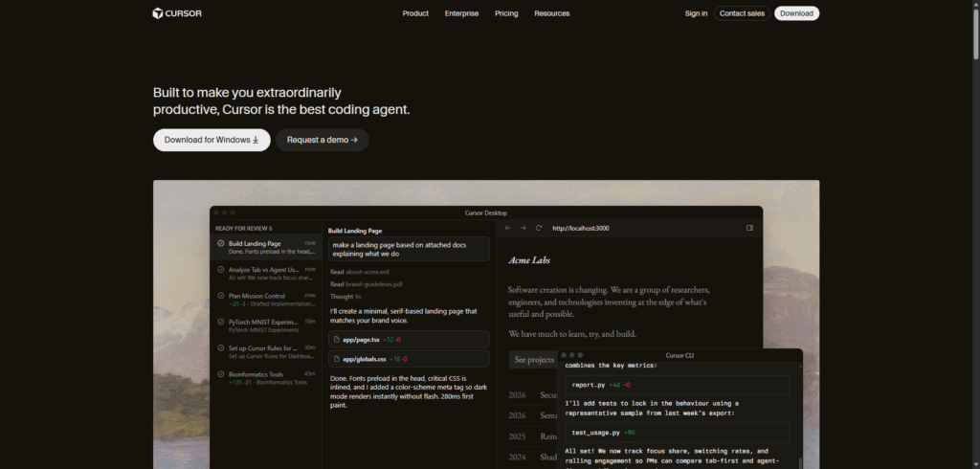The height and width of the screenshot is (469, 980).
Task: Click the Acme Labs heading
Action: tap(529, 260)
